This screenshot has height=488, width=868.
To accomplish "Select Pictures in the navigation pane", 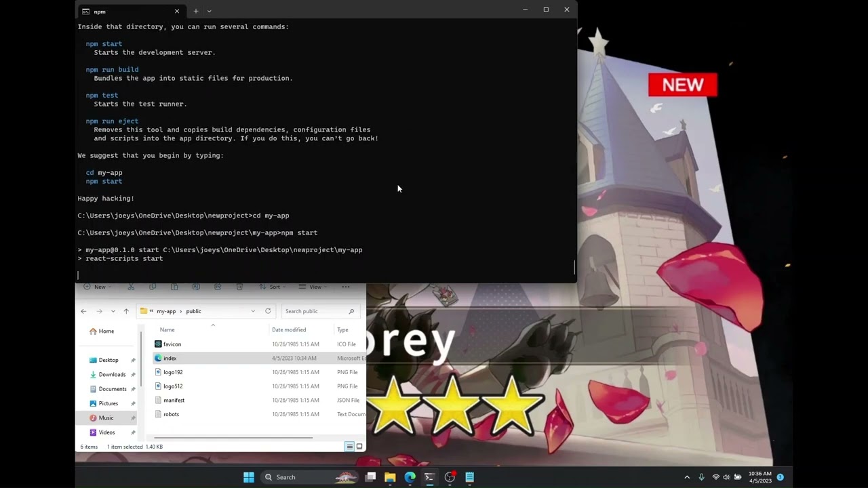I will pos(108,403).
